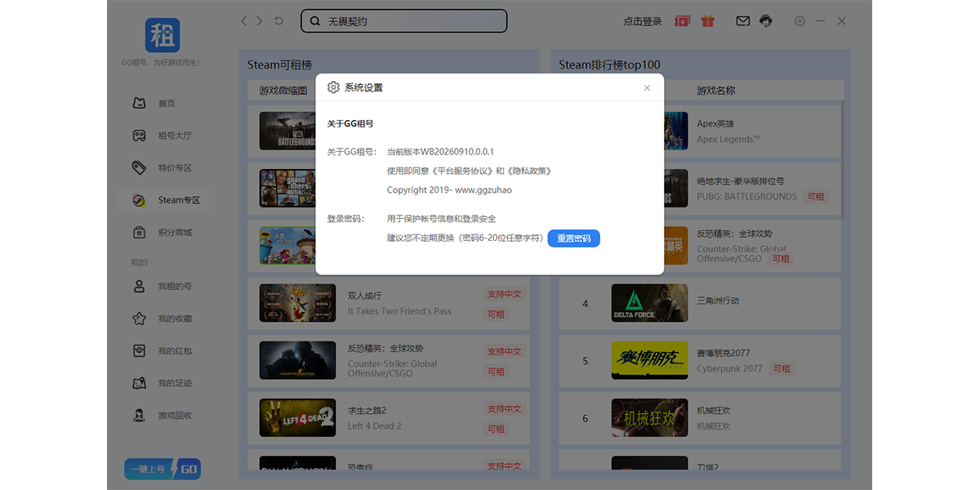Click the 系统设置 gear icon in dialog
The height and width of the screenshot is (490, 980).
point(333,87)
